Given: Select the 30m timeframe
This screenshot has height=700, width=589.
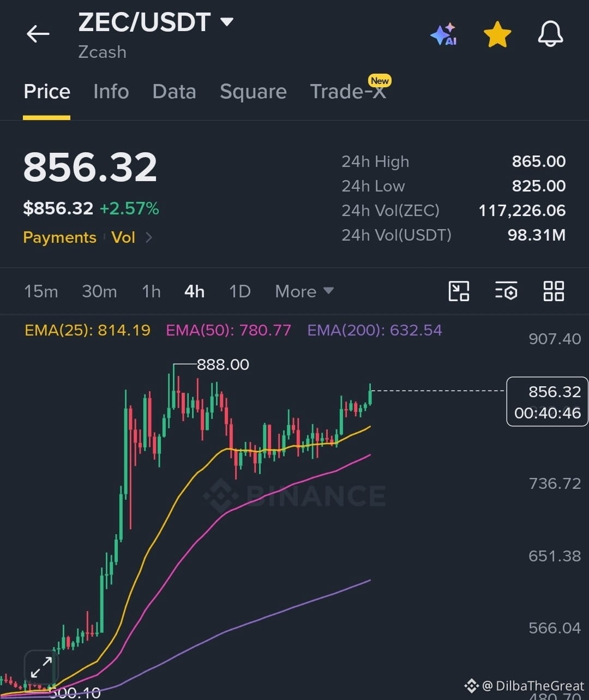Looking at the screenshot, I should point(99,291).
